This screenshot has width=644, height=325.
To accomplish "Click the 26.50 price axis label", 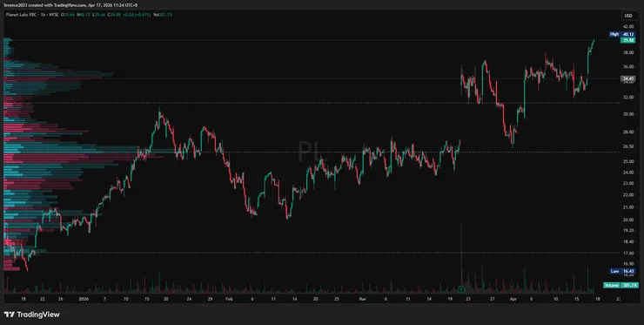I will [628, 146].
